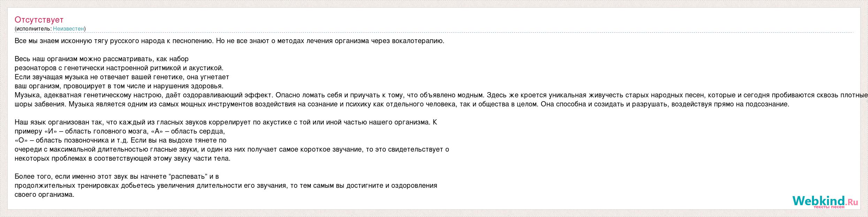Click the line mentioning «И» – область головного мозга

coord(120,131)
